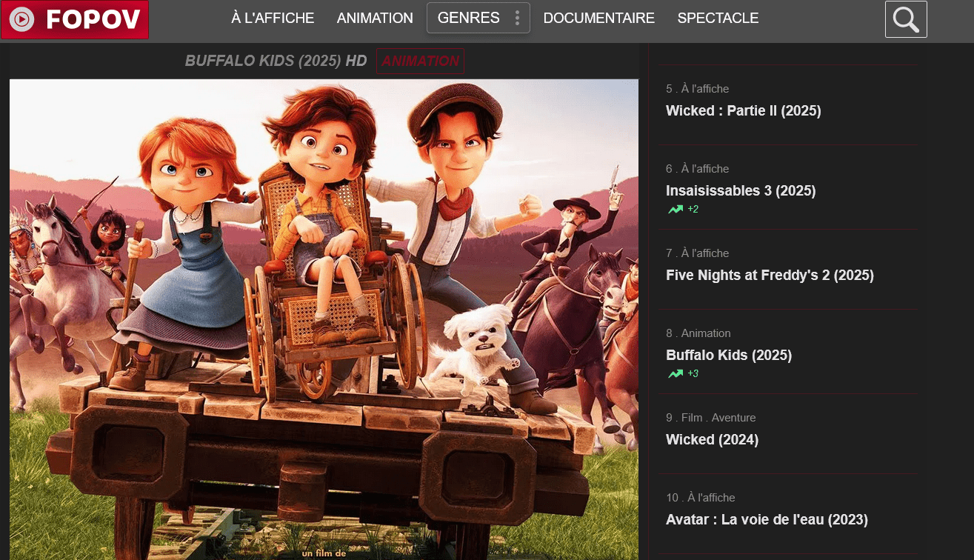Viewport: 974px width, 560px height.
Task: Select the DOCUMENTAIRE menu item
Action: [599, 18]
